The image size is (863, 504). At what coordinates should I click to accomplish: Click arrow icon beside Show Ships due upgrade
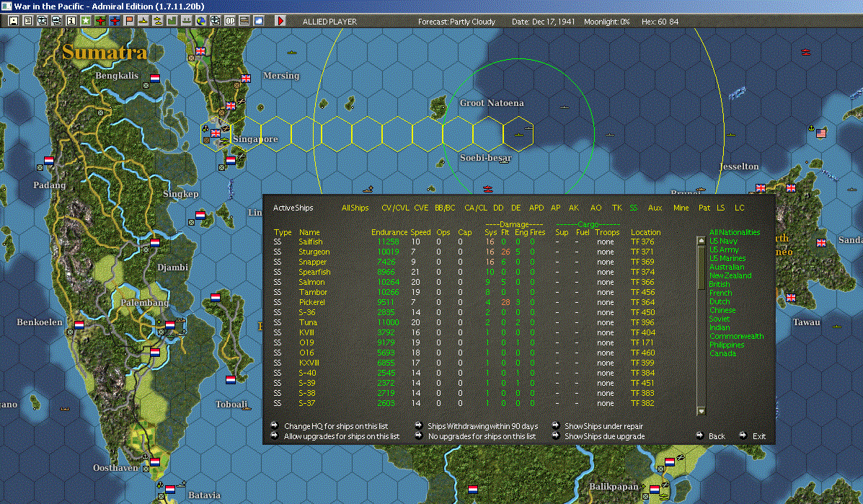pos(555,436)
